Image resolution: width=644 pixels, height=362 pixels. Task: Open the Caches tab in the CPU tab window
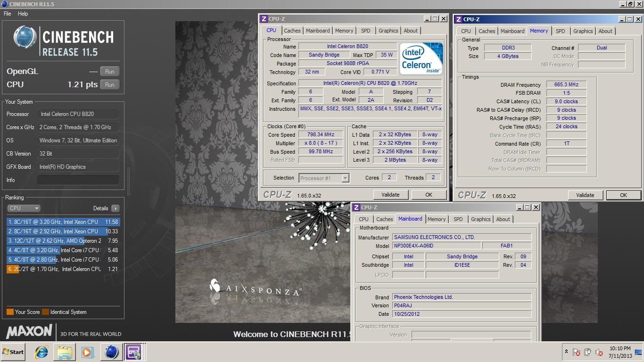click(292, 31)
